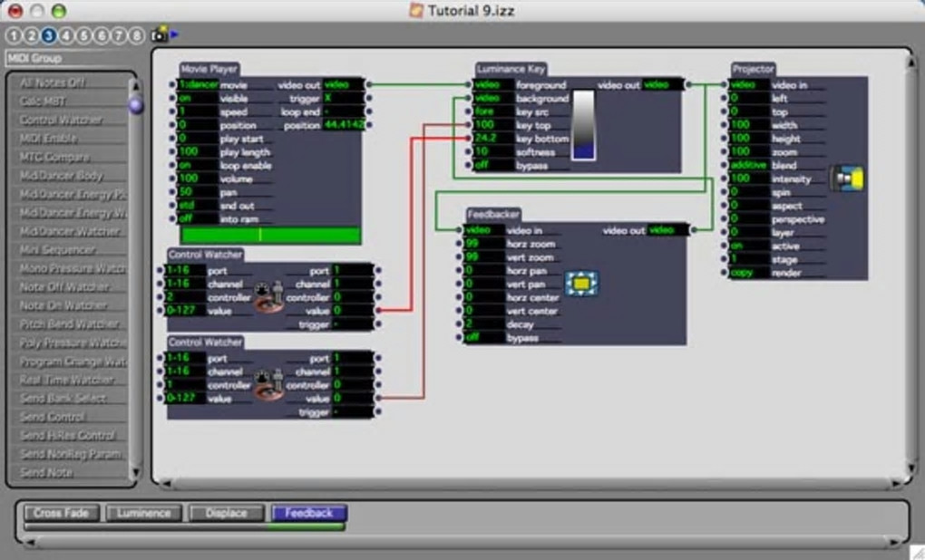Select the Feedback scene

click(309, 513)
